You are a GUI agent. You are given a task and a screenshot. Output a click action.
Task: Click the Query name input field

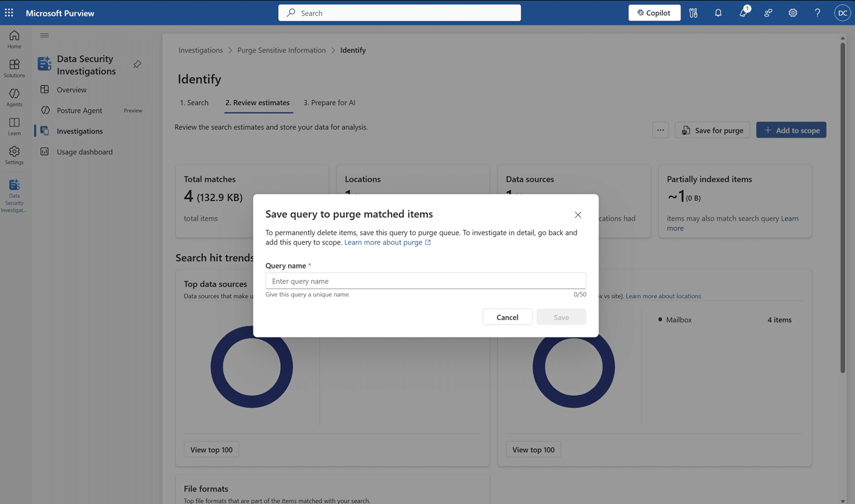coord(425,281)
